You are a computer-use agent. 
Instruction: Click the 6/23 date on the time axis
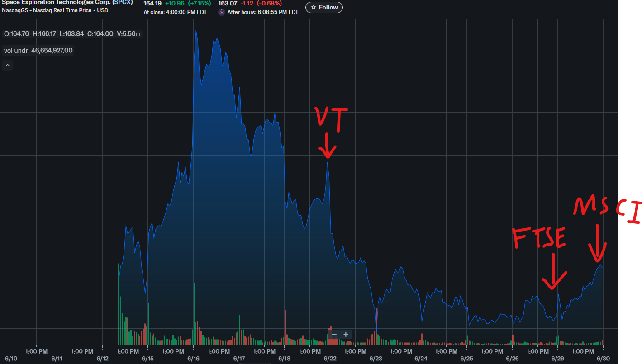(376, 359)
